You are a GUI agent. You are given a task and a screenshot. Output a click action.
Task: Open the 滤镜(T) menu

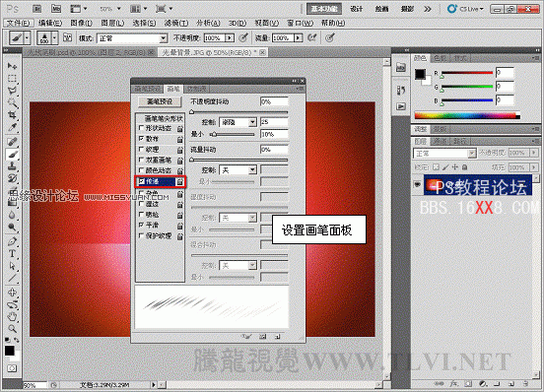click(176, 23)
